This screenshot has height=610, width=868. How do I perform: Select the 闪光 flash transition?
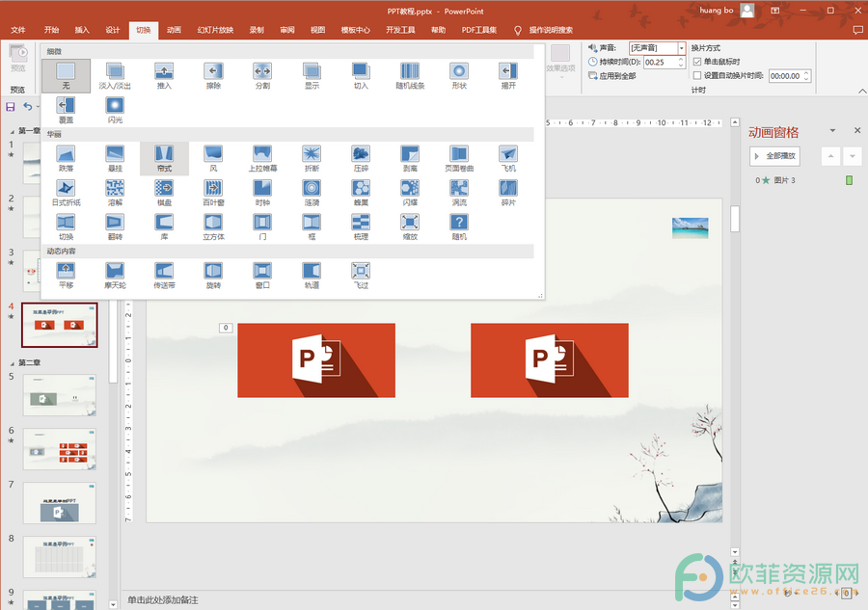point(115,110)
